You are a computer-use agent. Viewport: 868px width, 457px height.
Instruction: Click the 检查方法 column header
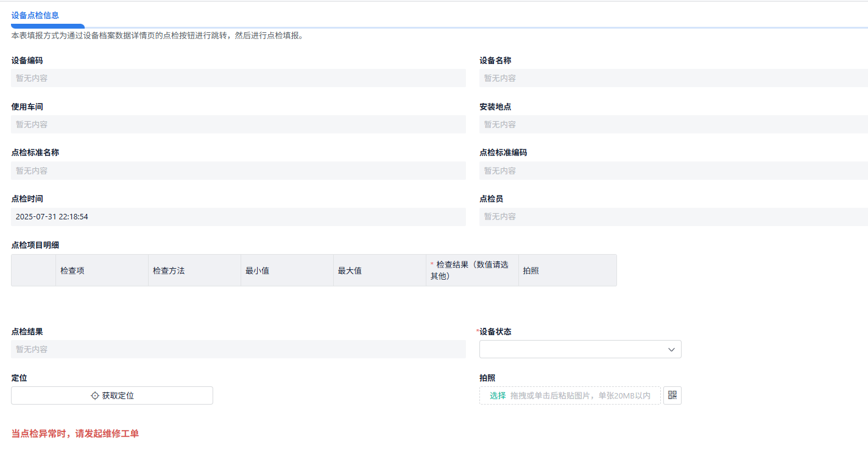194,271
